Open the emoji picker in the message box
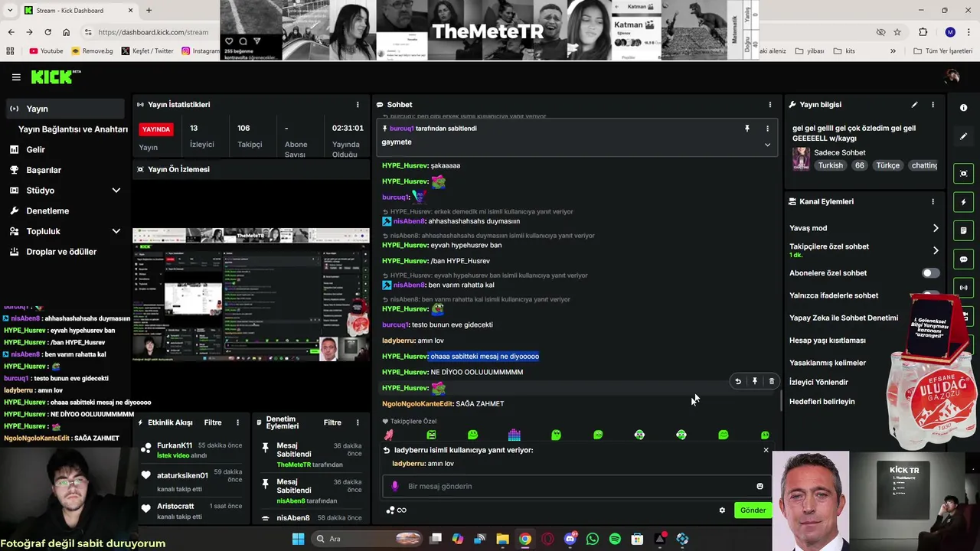This screenshot has width=980, height=551. 759,487
